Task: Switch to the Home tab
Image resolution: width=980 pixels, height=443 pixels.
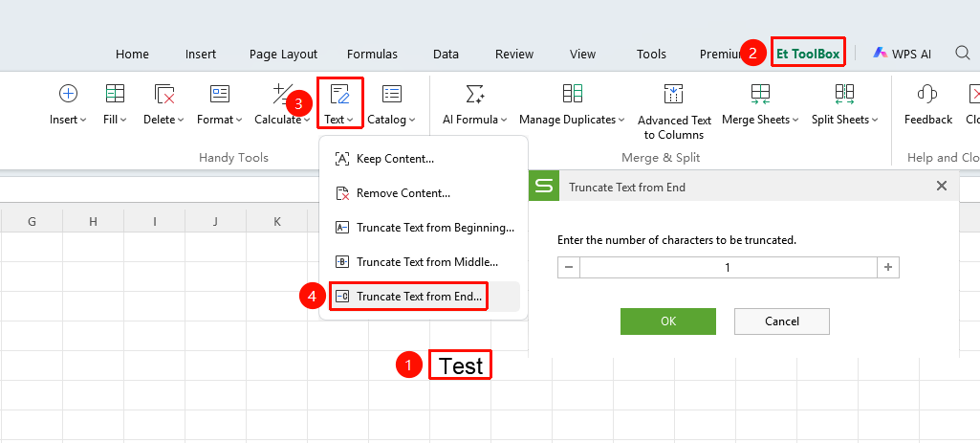Action: click(132, 55)
